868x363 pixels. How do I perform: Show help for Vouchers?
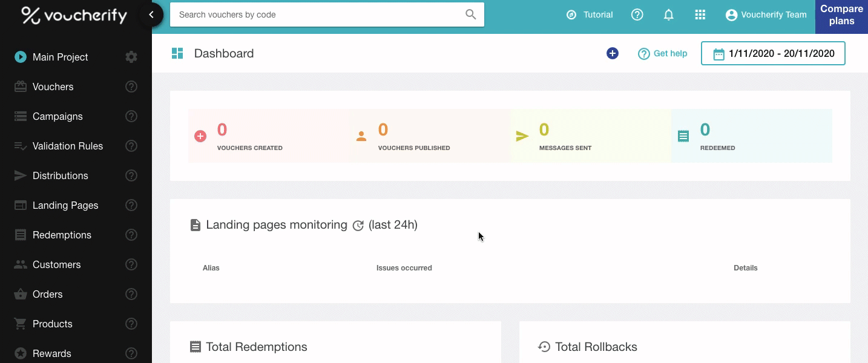131,87
